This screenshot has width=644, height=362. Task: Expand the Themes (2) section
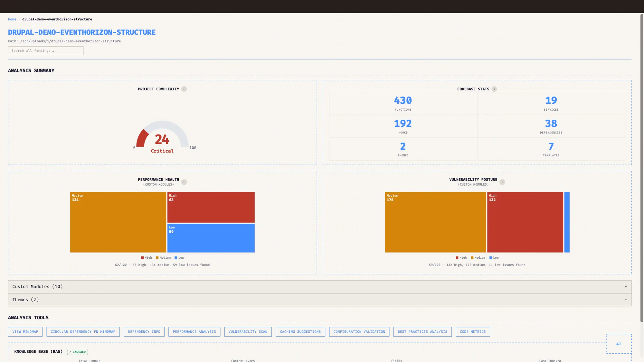click(x=320, y=300)
